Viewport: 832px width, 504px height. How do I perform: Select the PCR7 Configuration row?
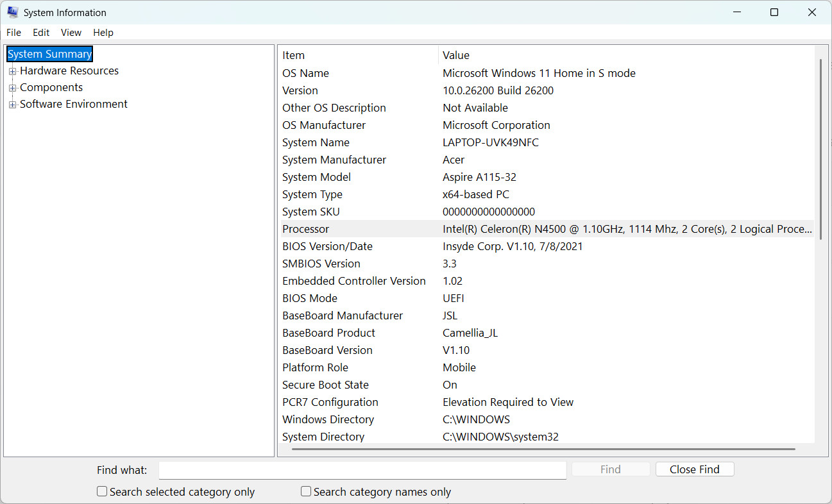(547, 402)
